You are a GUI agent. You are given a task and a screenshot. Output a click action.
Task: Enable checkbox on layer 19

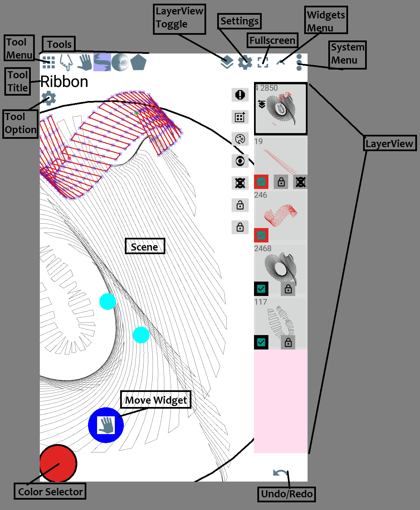261,182
